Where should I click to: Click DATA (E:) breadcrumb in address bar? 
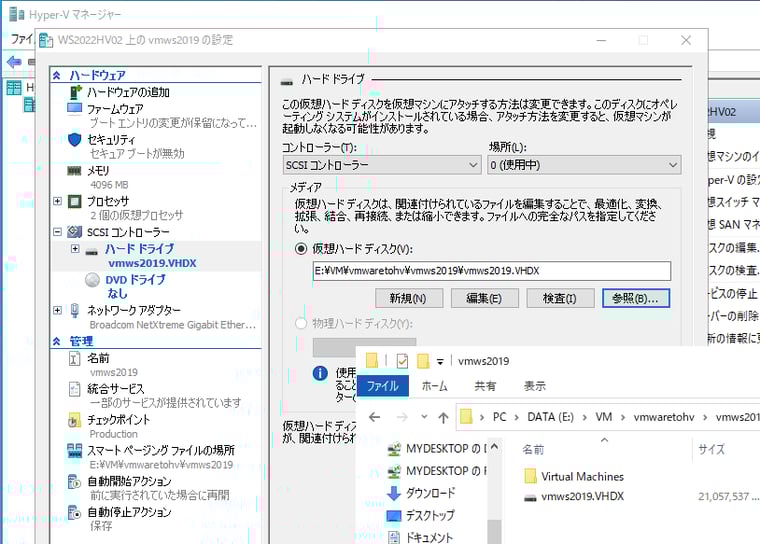pos(550,417)
